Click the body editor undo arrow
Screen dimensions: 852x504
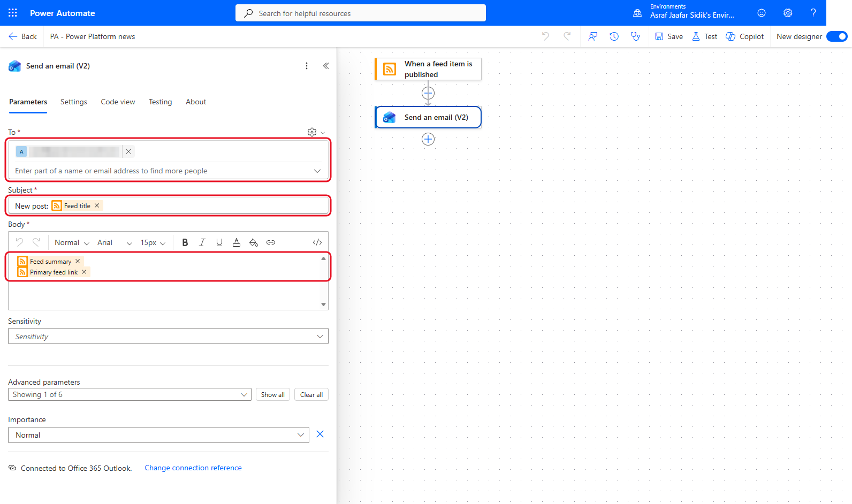coord(20,242)
